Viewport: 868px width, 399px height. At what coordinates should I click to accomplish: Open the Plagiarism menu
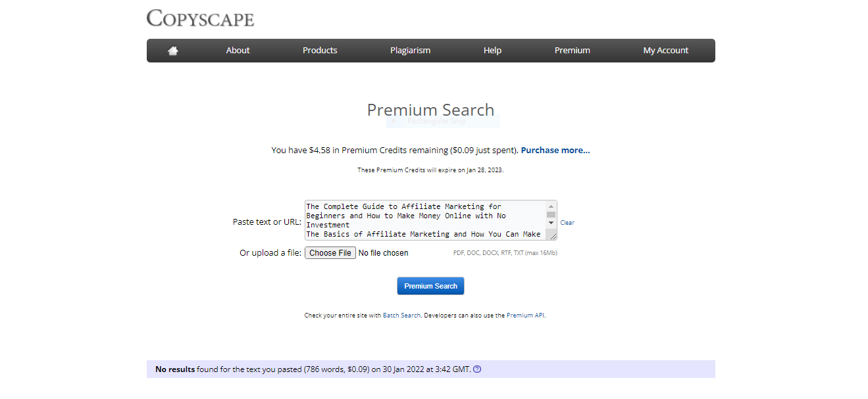click(x=410, y=50)
